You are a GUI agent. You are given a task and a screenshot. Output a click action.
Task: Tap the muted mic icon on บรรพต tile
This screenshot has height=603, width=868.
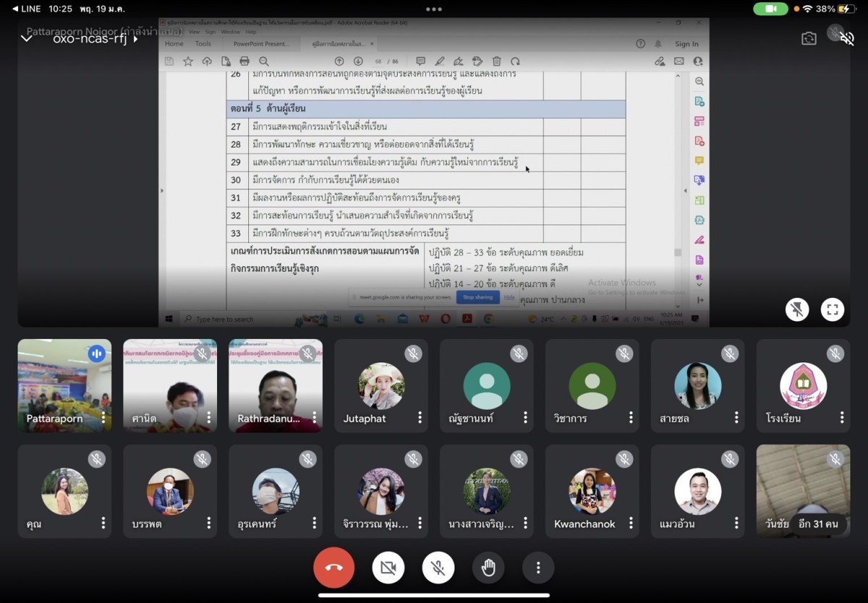[x=202, y=459]
